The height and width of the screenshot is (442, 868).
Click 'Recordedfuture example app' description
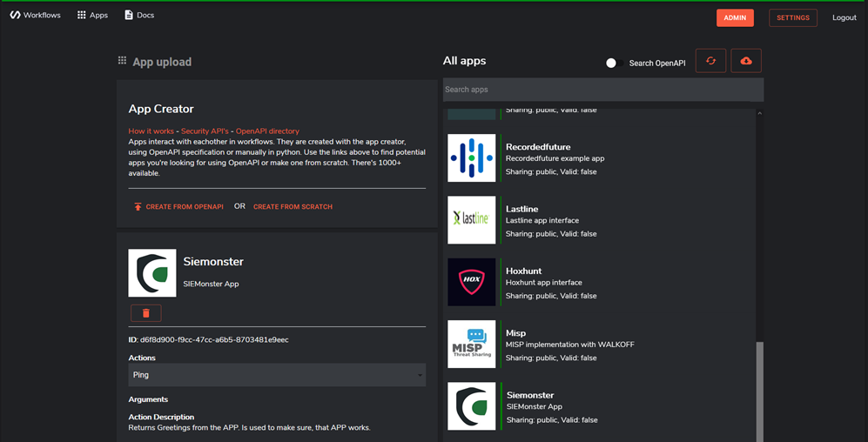tap(555, 158)
